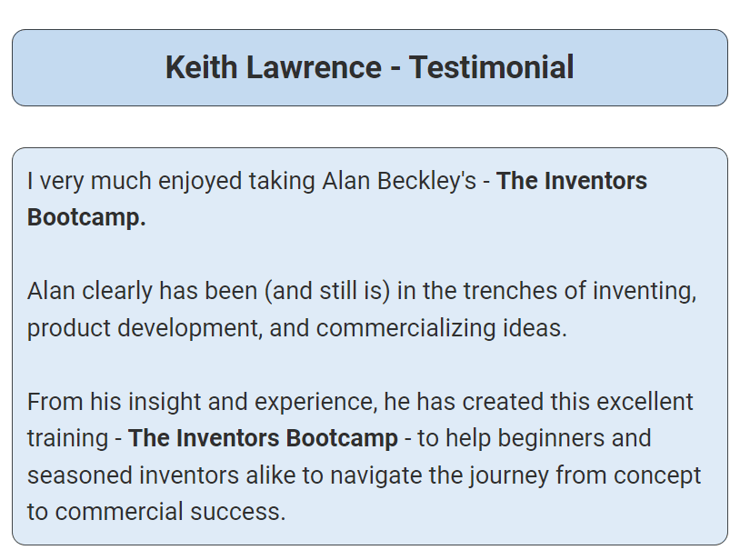This screenshot has width=740, height=560.
Task: Click the bold "The Inventors" text in first line
Action: tap(572, 181)
